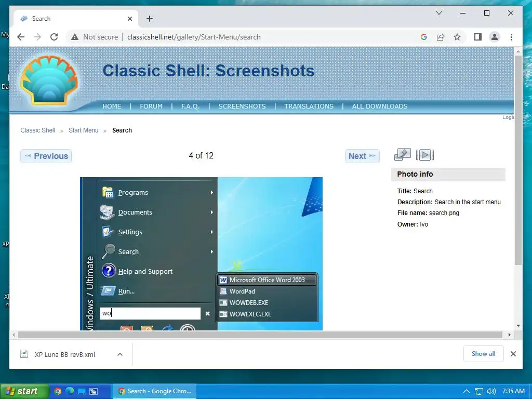Launch Edge from quick launch
This screenshot has width=532, height=399.
click(x=70, y=391)
